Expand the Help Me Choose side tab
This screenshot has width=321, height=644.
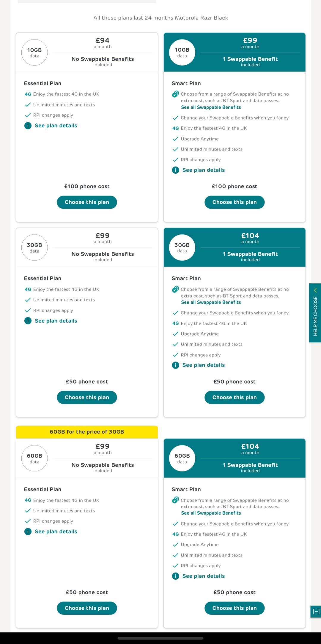coord(315,313)
